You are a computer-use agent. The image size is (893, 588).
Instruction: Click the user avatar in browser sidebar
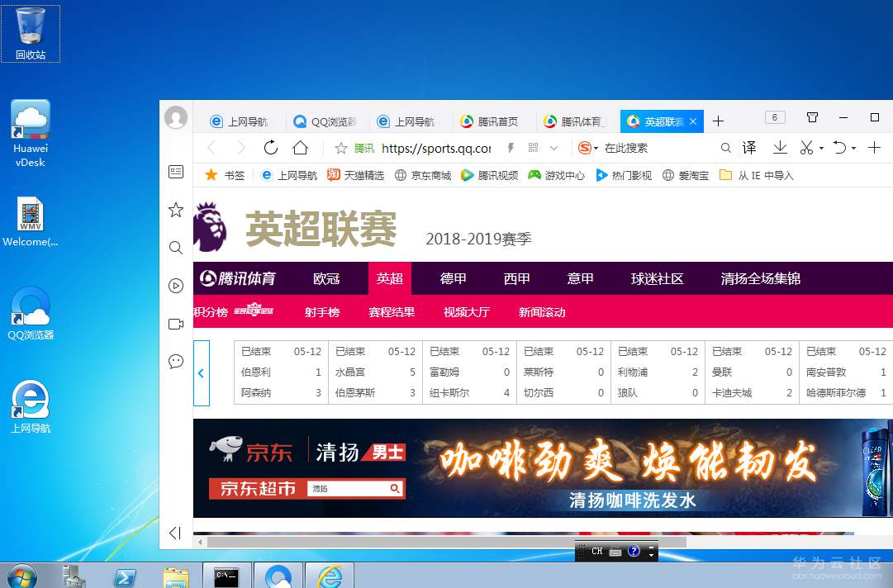[x=176, y=118]
